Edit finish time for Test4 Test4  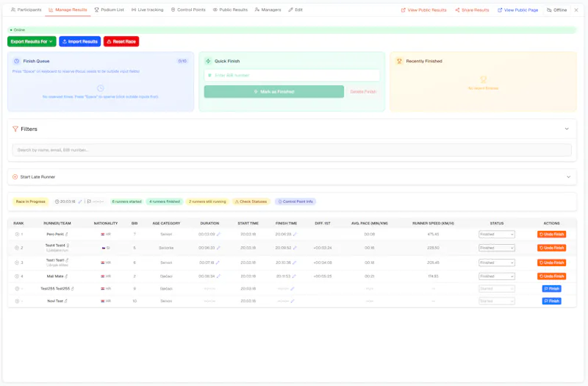295,248
